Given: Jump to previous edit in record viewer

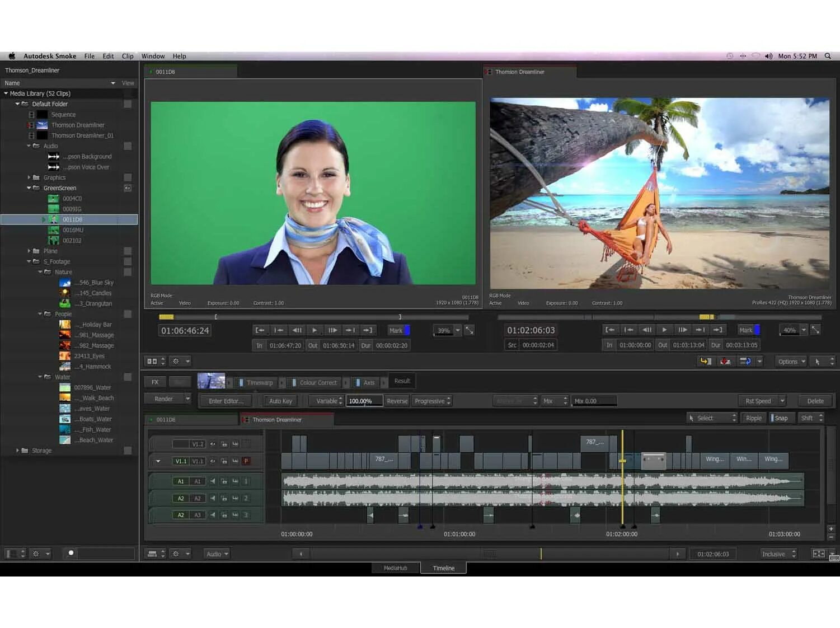Looking at the screenshot, I should click(628, 330).
